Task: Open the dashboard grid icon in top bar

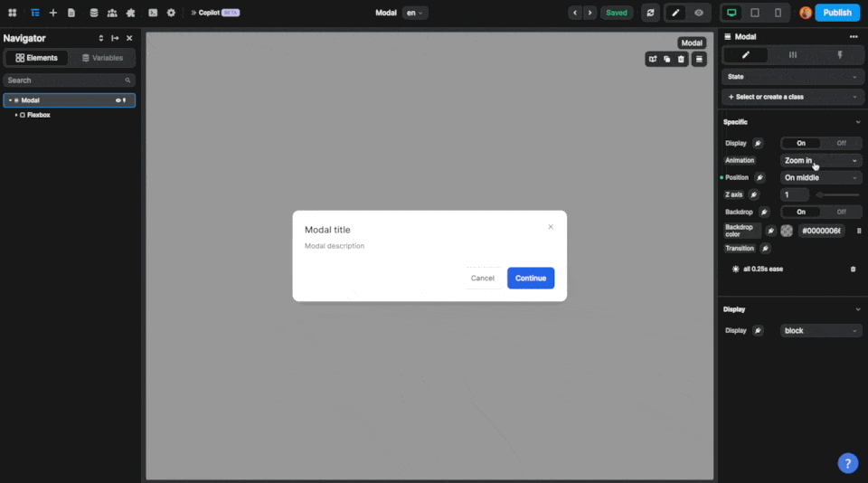Action: pos(12,13)
